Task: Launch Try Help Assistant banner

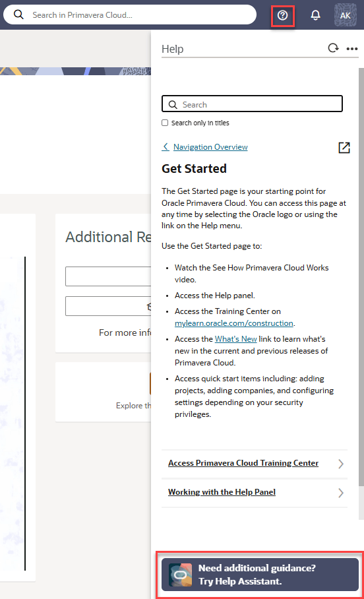Action: tap(260, 575)
